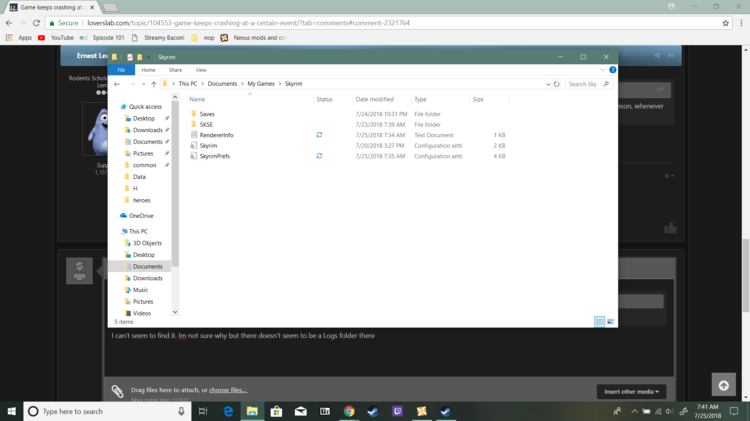Click the paperclip attachment icon

point(117,391)
